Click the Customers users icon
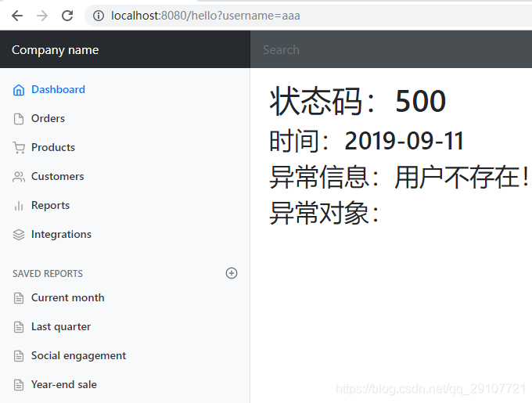532x403 pixels. coord(19,177)
